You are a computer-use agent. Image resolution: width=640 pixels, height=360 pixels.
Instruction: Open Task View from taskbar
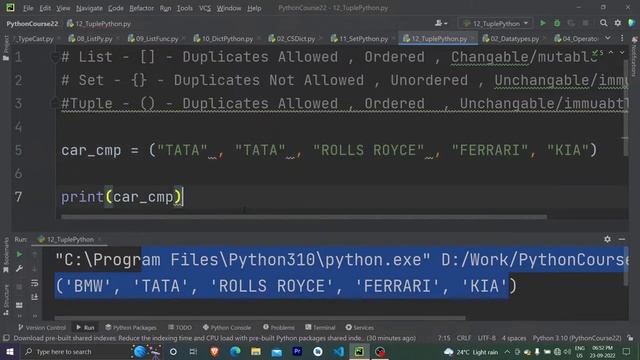pos(193,351)
